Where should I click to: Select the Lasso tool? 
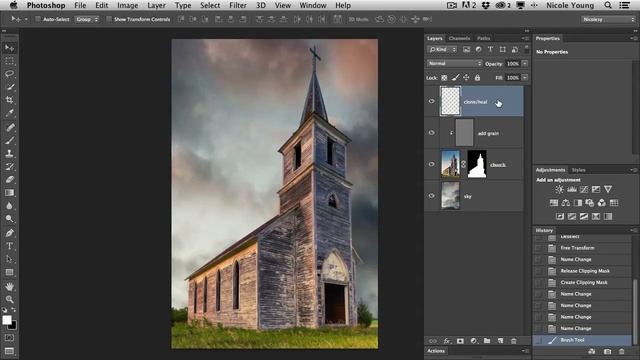click(x=9, y=74)
